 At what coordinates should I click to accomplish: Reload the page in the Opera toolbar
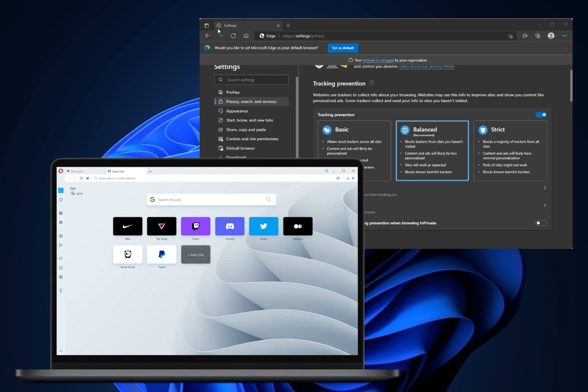pyautogui.click(x=81, y=178)
